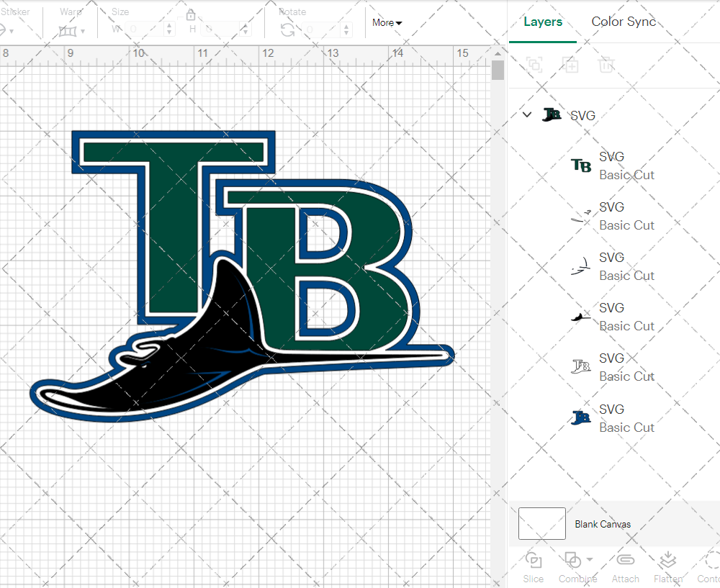
Task: Open the Color Sync tab
Action: click(624, 22)
